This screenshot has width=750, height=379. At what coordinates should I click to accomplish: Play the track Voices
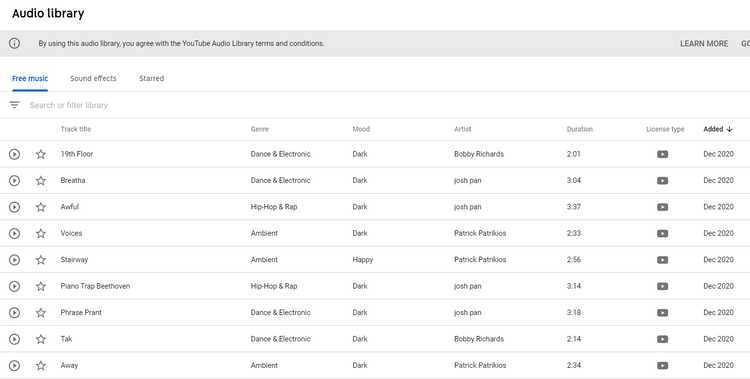pos(14,233)
